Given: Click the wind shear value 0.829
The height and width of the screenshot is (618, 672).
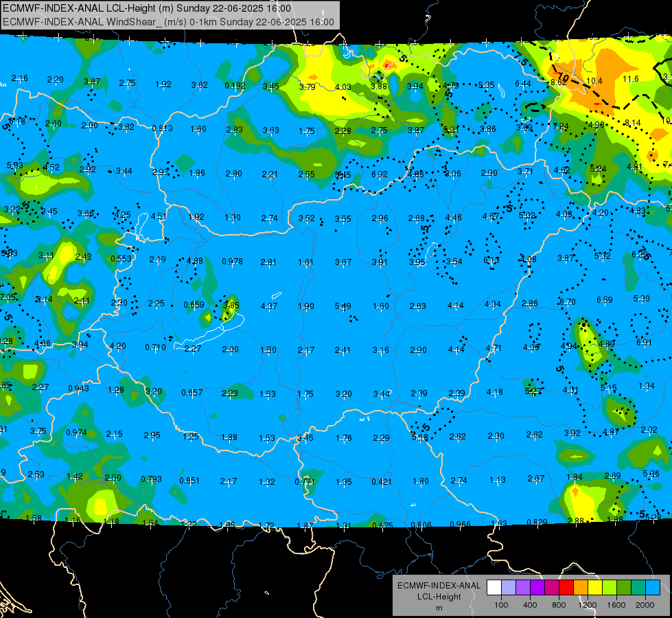Looking at the screenshot, I should pos(537,522).
